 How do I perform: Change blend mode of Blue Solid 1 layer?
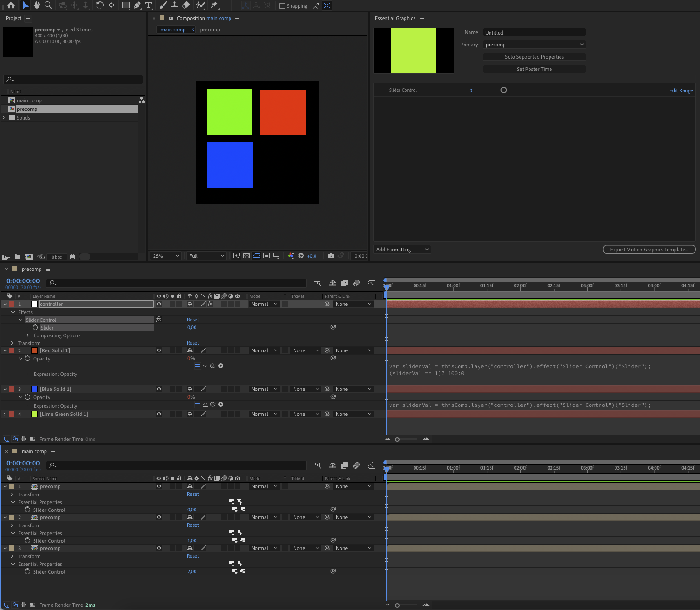pyautogui.click(x=264, y=389)
